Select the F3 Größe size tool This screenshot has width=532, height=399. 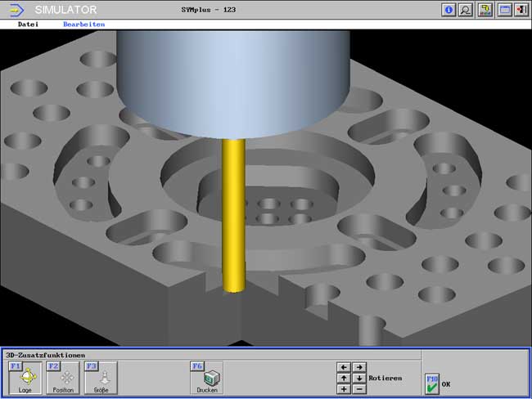tap(101, 378)
